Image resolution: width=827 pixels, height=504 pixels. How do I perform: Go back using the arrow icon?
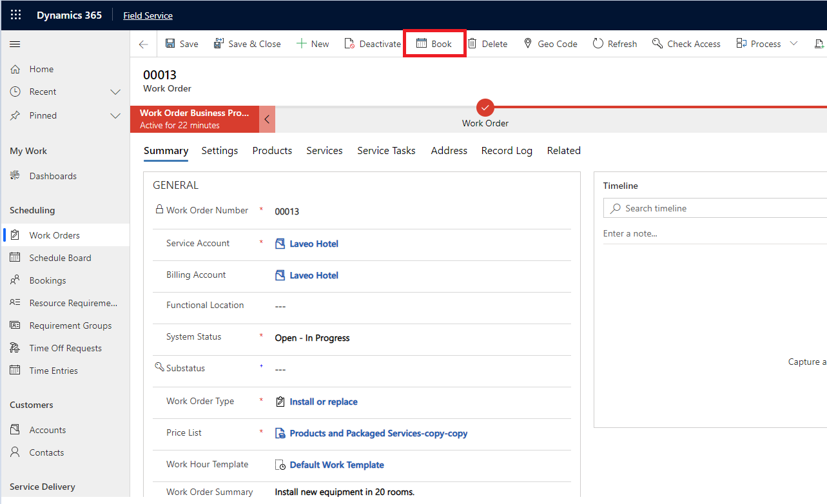[143, 44]
